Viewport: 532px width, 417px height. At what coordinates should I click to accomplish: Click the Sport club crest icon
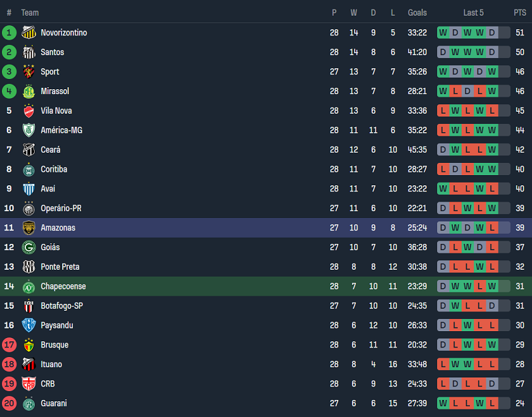pos(29,72)
